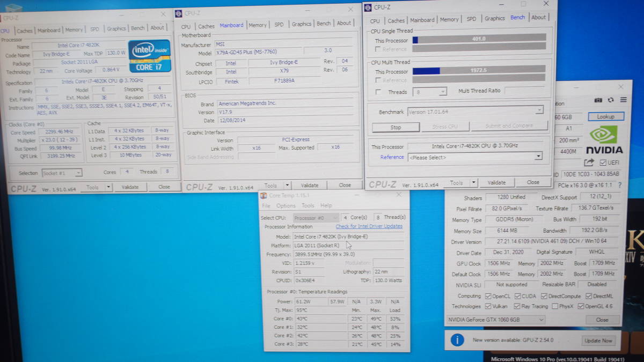Switch to Memory tab in Mainboard CPU-Z window
The width and height of the screenshot is (644, 362).
pyautogui.click(x=257, y=25)
